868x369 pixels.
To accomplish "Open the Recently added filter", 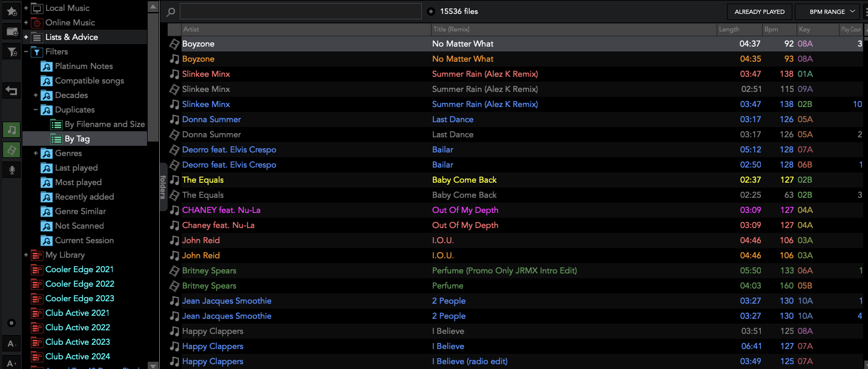I will point(85,197).
